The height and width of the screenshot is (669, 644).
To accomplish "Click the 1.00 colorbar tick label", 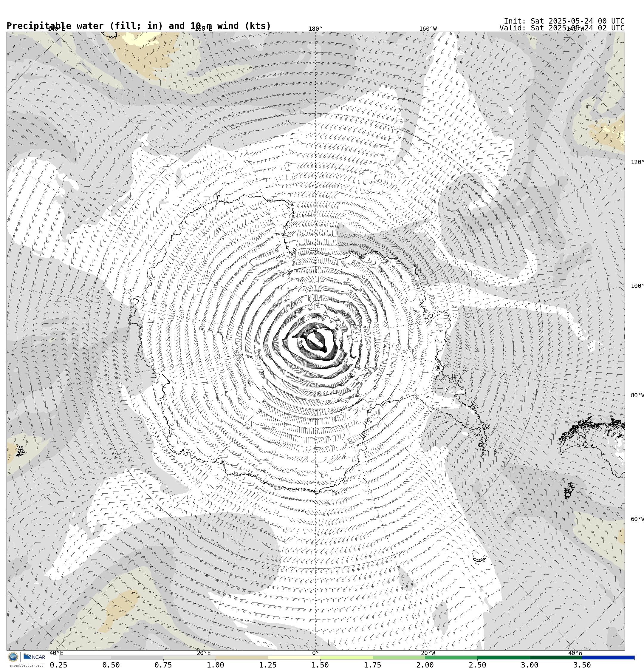I will pyautogui.click(x=216, y=665).
